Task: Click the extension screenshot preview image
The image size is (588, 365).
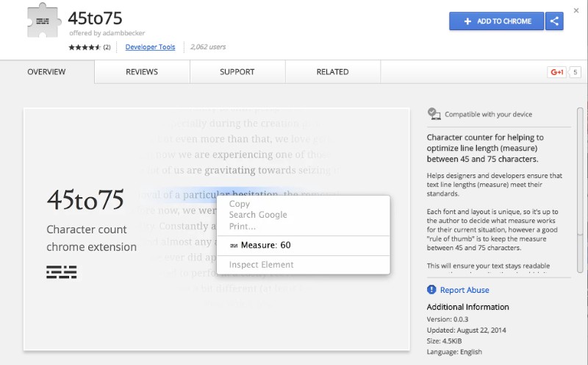Action: (x=216, y=230)
